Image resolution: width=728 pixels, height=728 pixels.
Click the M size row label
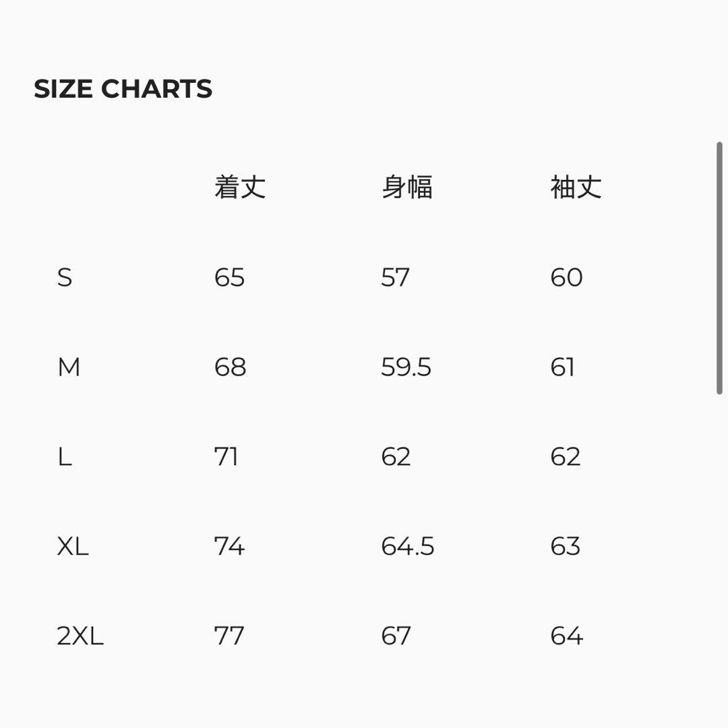(x=69, y=367)
